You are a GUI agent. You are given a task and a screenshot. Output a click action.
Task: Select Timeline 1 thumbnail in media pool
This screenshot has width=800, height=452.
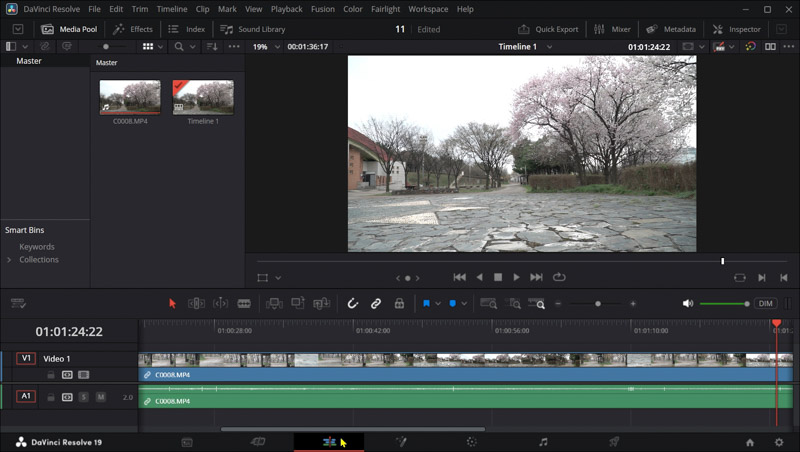(203, 97)
